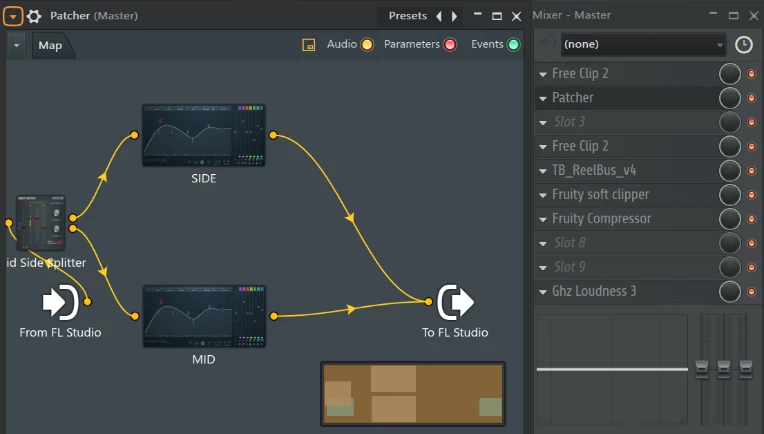Viewport: 764px width, 434px height.
Task: Select the MID equalizer plugin node
Action: point(203,316)
